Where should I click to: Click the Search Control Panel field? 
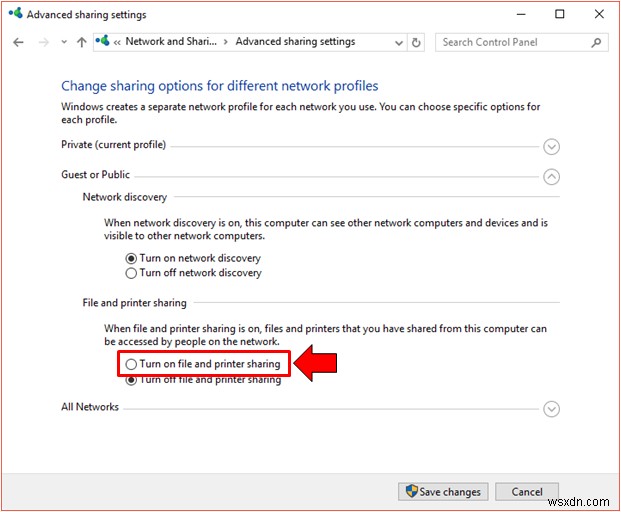522,42
